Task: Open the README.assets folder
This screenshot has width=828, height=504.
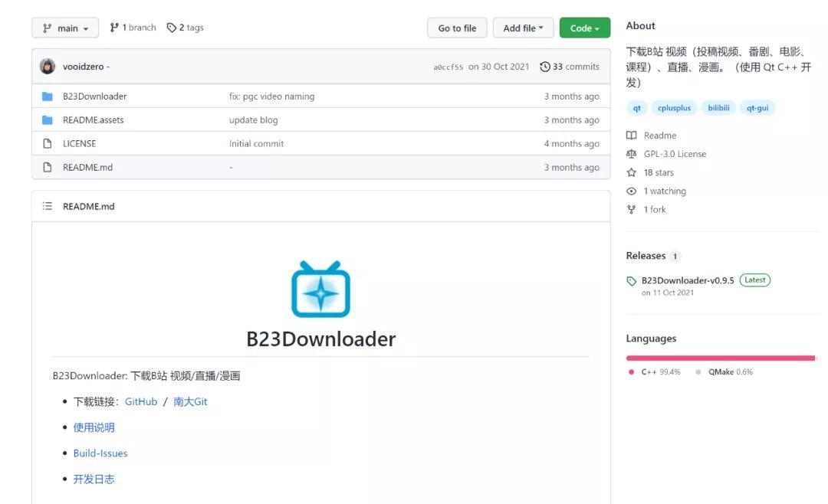Action: tap(93, 119)
